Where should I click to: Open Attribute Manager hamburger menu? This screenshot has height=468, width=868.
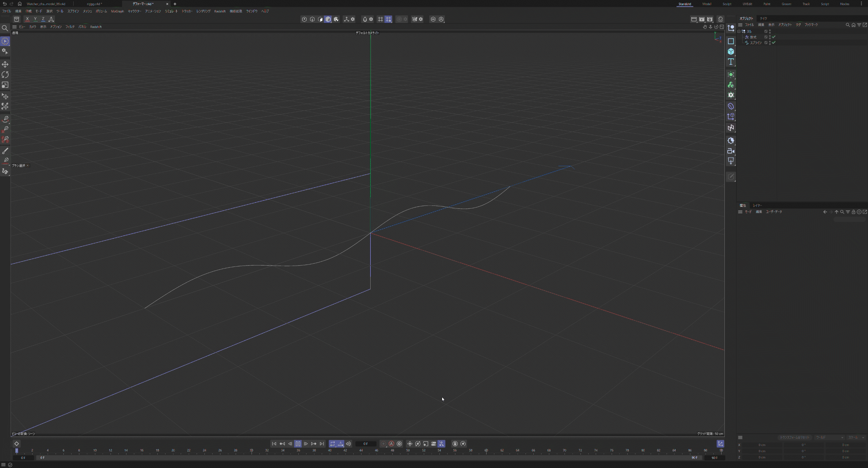[740, 212]
